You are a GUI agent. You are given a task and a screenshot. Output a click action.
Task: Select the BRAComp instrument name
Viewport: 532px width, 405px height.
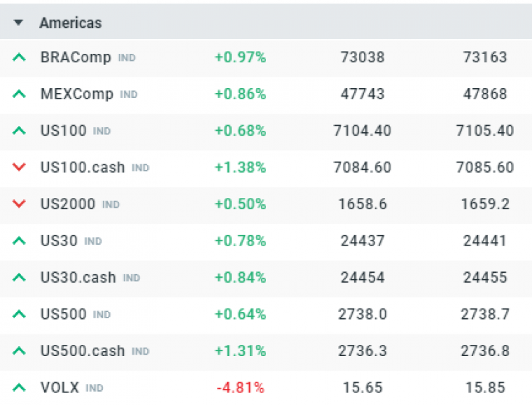tap(76, 57)
